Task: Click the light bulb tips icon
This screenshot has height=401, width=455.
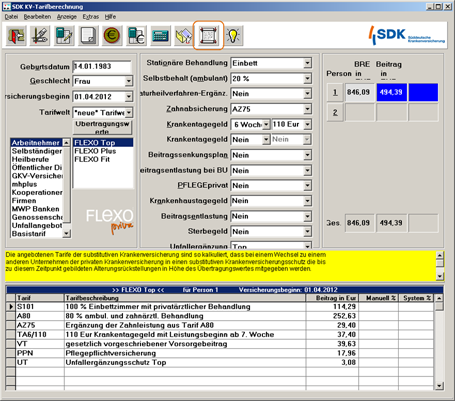Action: [x=233, y=35]
